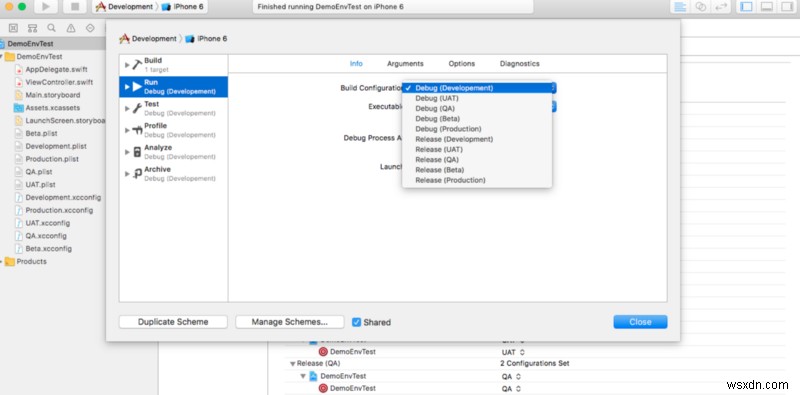
Task: Click the Close button in scheme dialog
Action: 640,322
